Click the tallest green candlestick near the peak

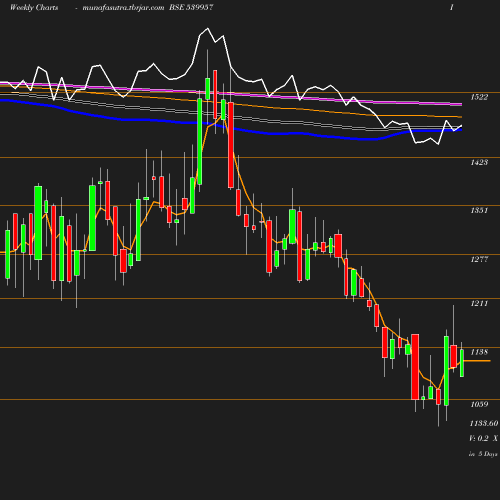click(x=200, y=141)
